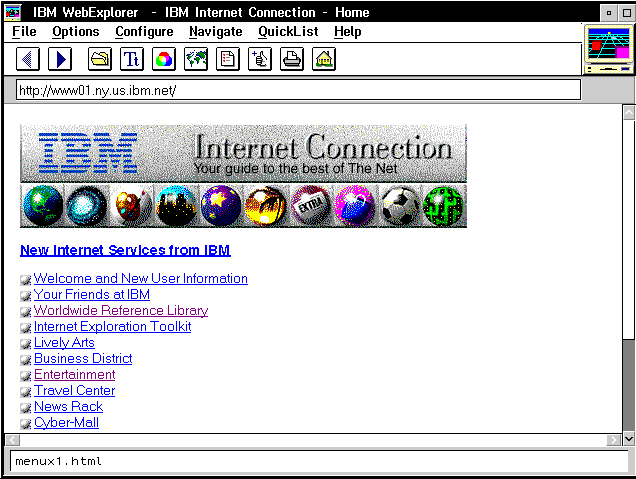Open the Business District link

tap(83, 359)
